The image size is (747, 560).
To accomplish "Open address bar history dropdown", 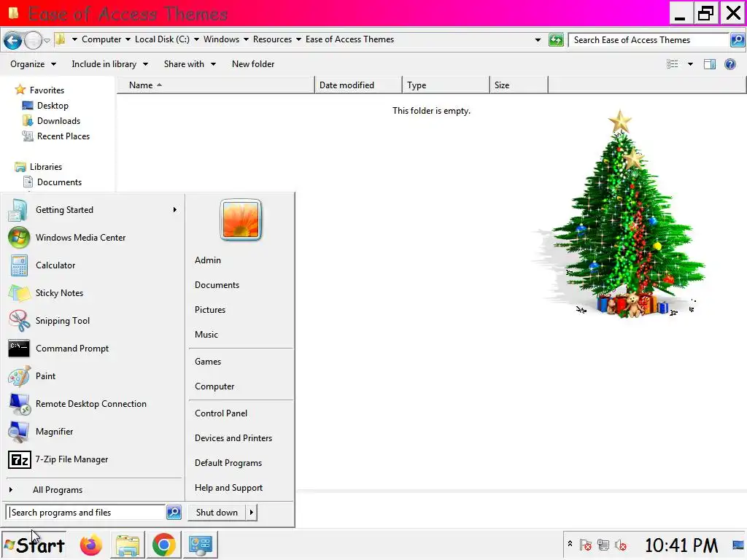I will click(x=538, y=40).
